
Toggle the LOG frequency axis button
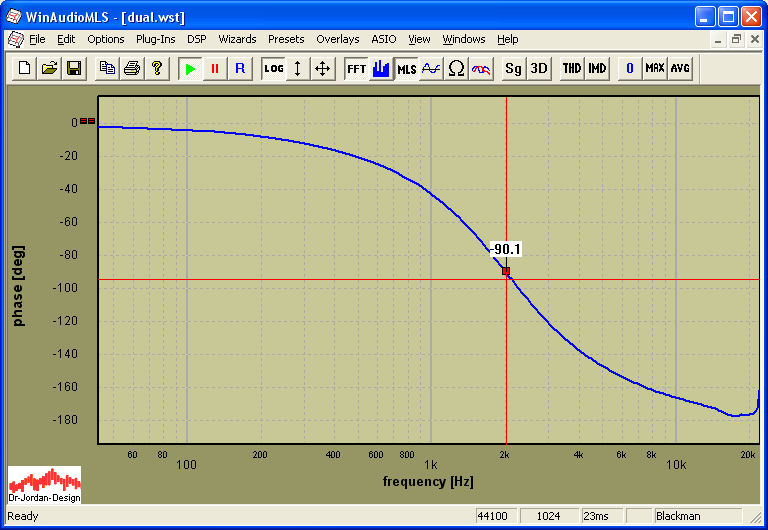pos(273,68)
